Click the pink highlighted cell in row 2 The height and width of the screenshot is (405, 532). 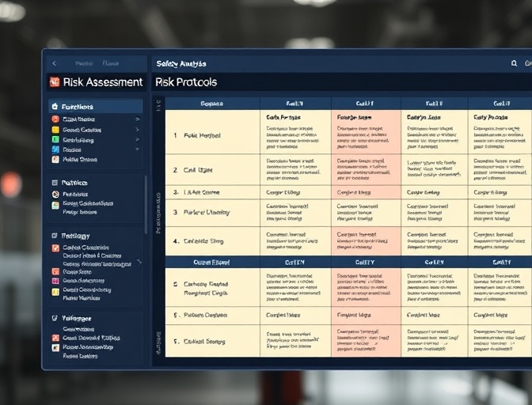pos(366,170)
